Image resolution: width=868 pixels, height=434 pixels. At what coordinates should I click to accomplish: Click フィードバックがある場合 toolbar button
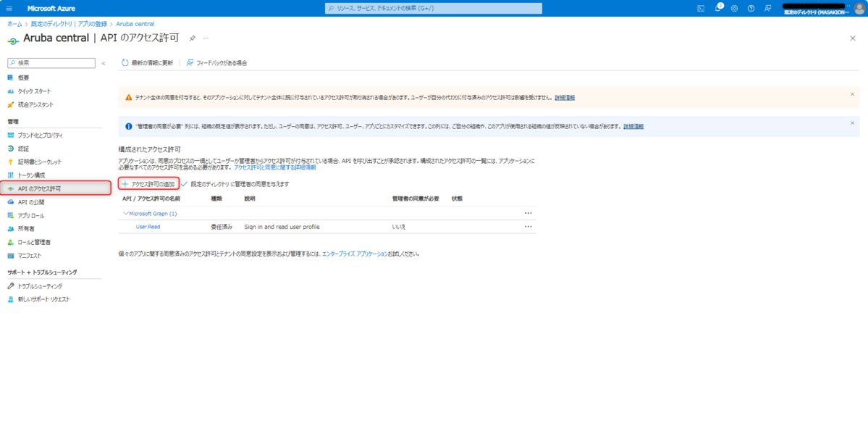pyautogui.click(x=216, y=62)
